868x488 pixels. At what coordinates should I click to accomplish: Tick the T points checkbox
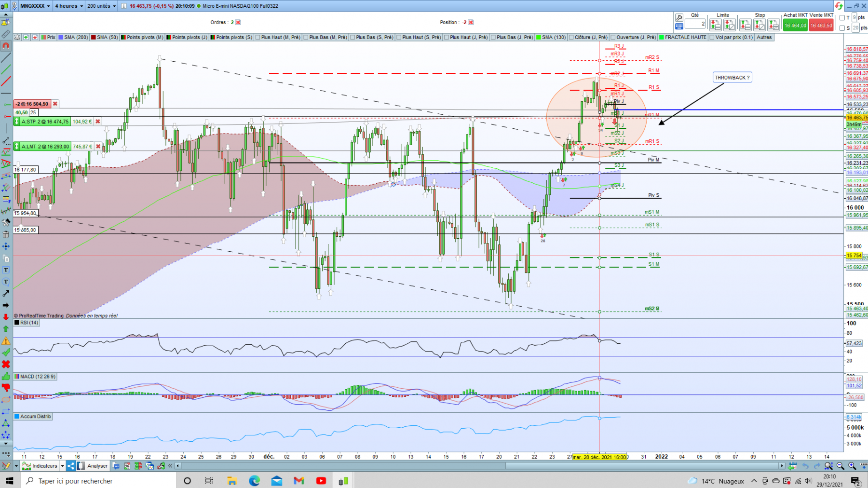842,18
